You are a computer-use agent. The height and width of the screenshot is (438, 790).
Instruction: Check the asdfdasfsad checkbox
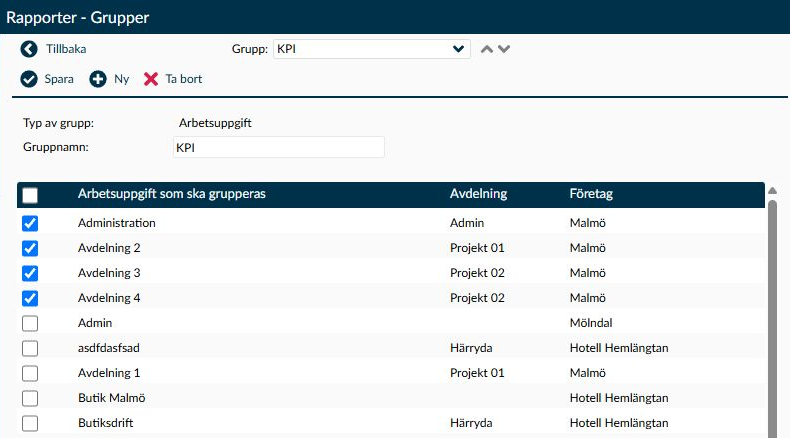(x=30, y=348)
